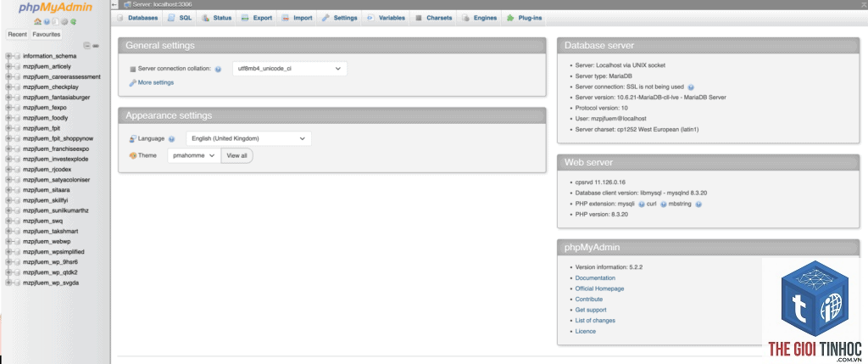Click help icon next to curl extension
This screenshot has height=364, width=868.
coord(663,204)
